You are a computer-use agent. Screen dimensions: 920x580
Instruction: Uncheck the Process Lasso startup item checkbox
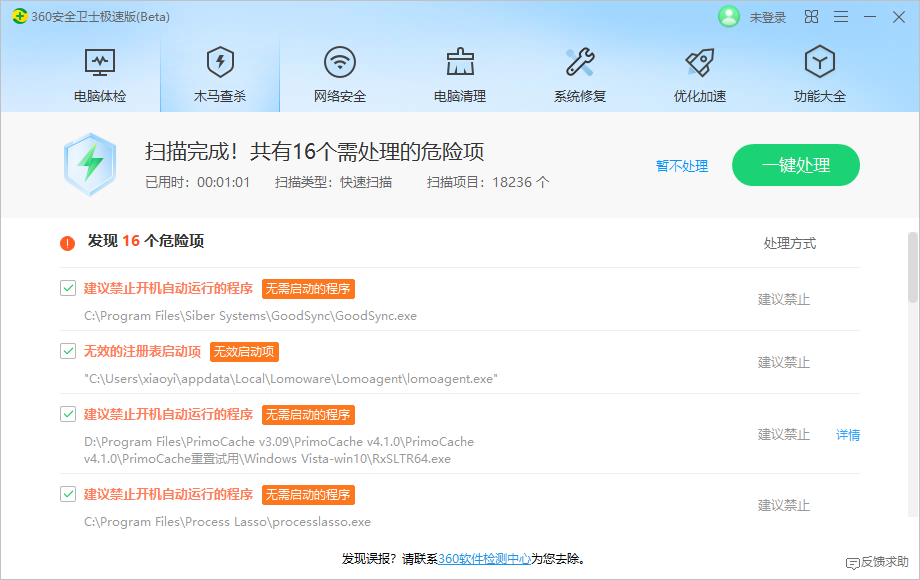pos(68,494)
